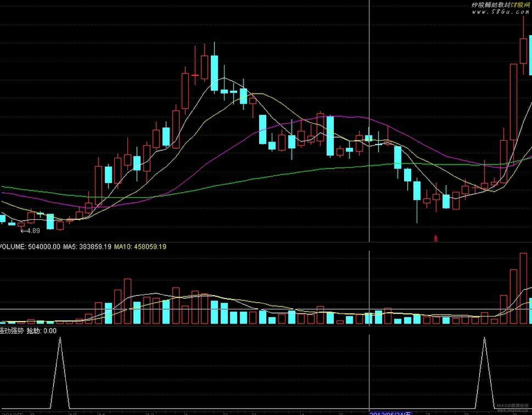Click the tallest red volume bar at far right
The width and height of the screenshot is (532, 415).
[x=523, y=288]
